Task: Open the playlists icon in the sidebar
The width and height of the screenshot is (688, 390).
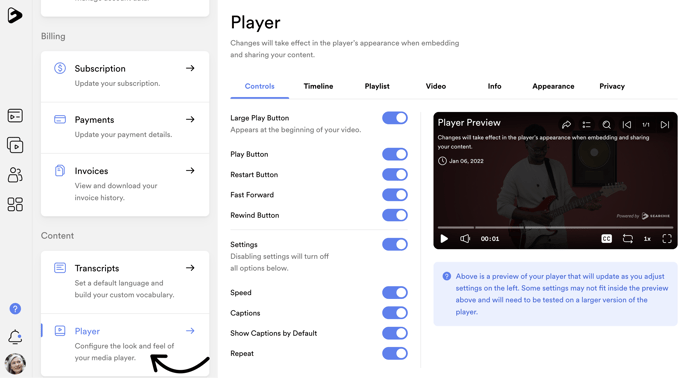Action: 15,145
